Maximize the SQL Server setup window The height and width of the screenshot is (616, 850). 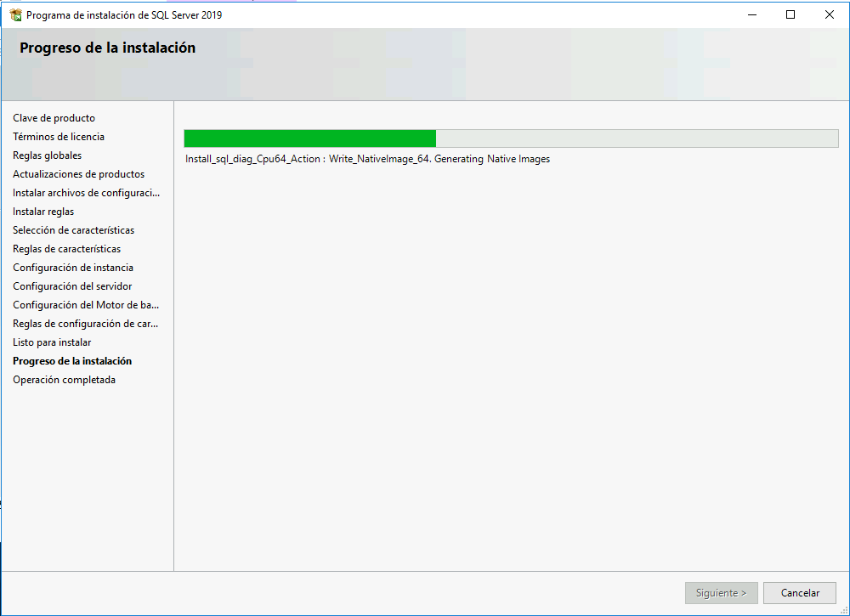pyautogui.click(x=790, y=14)
